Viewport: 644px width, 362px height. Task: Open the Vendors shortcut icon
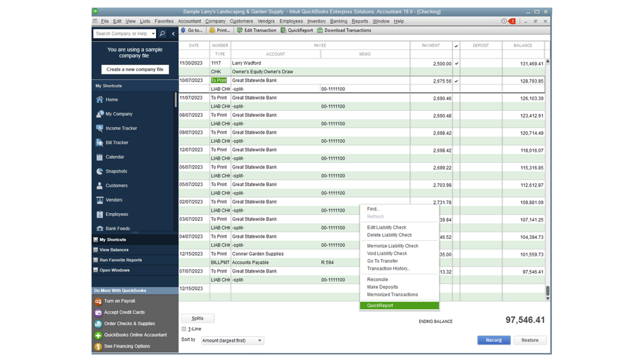(x=99, y=200)
